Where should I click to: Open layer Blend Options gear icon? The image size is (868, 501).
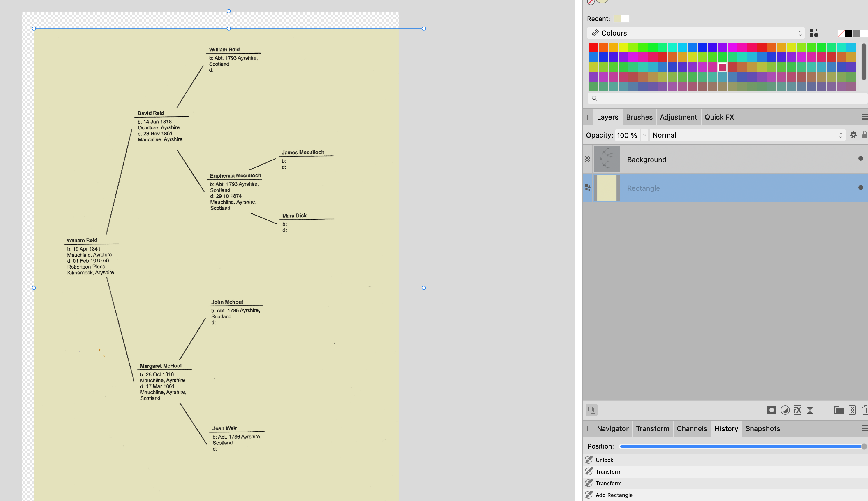pyautogui.click(x=853, y=135)
